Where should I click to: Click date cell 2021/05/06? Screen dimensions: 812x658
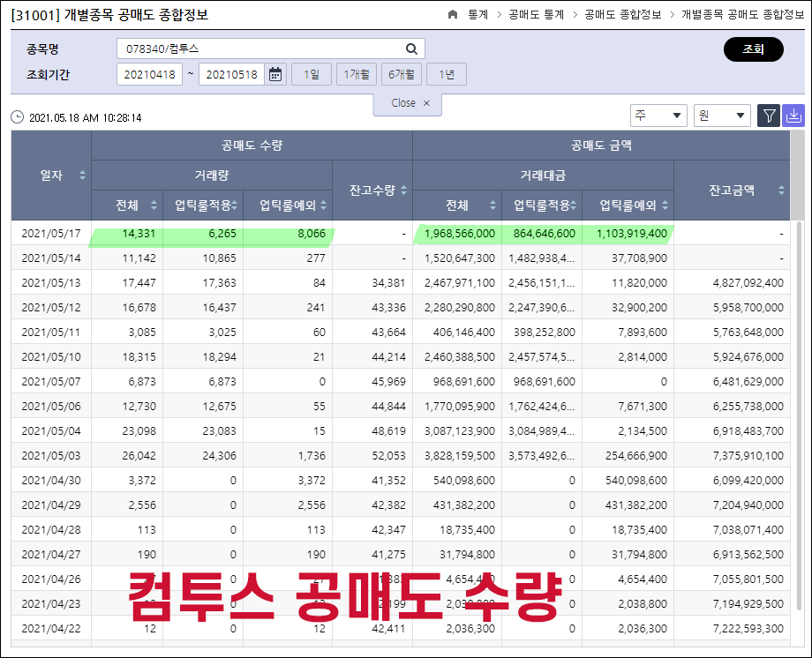coord(51,407)
